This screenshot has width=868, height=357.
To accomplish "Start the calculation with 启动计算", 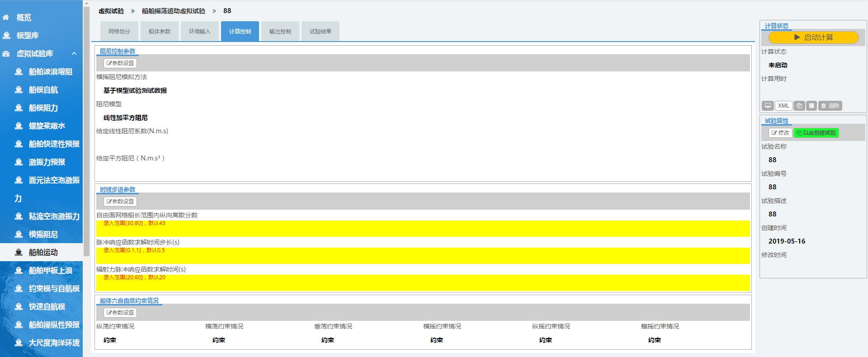I will [813, 38].
